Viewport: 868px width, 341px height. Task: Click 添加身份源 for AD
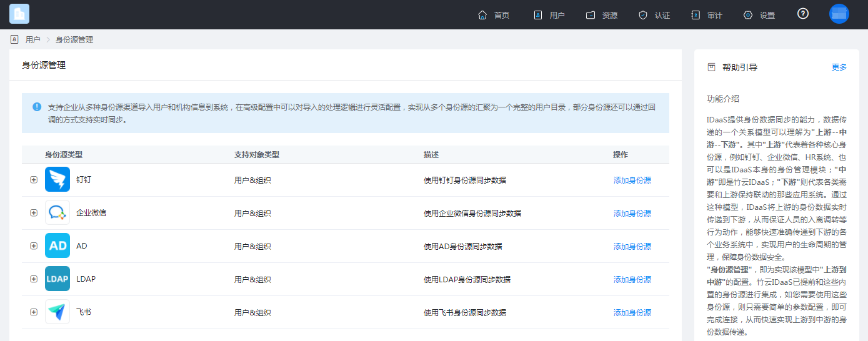[x=632, y=247]
